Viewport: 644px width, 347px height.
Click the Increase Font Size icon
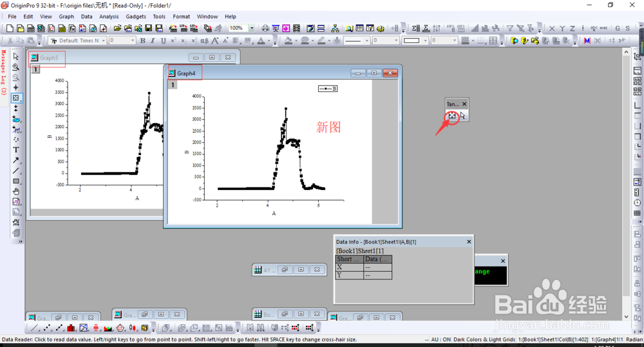(215, 41)
